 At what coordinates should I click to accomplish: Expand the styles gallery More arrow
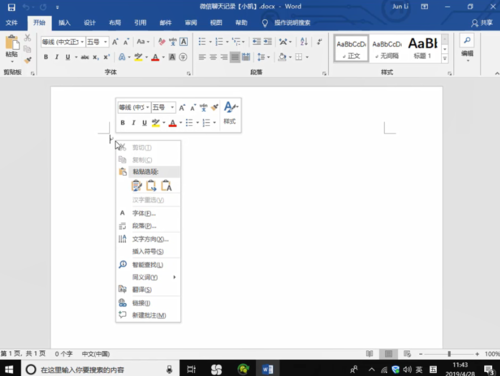click(445, 59)
